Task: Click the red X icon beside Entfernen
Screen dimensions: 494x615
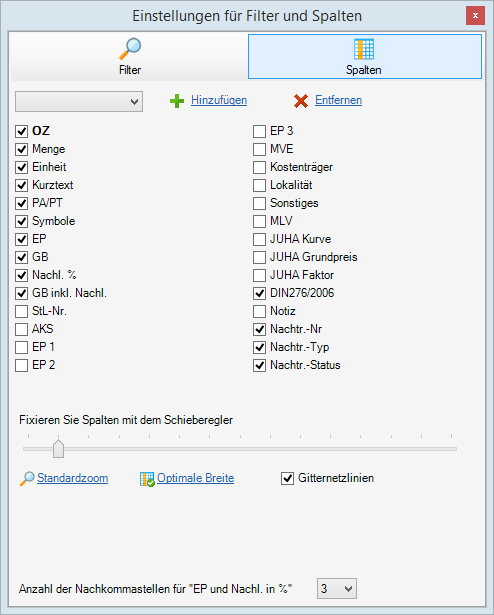Action: (x=301, y=101)
